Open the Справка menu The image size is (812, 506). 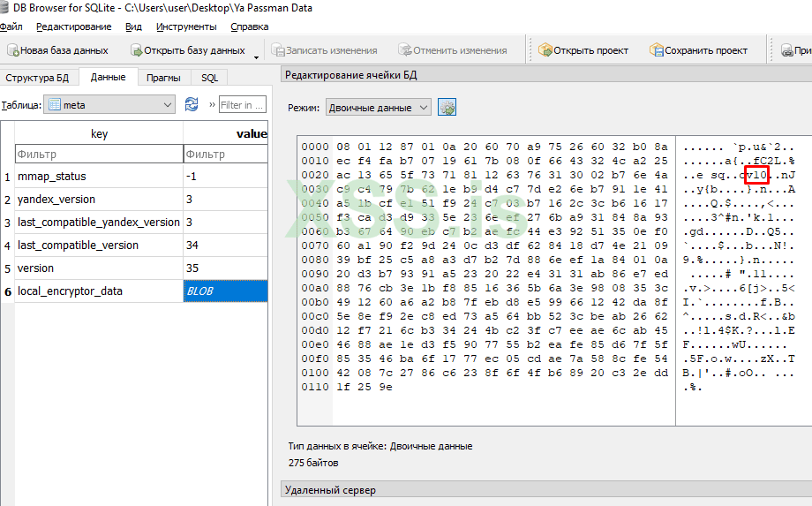coord(249,26)
